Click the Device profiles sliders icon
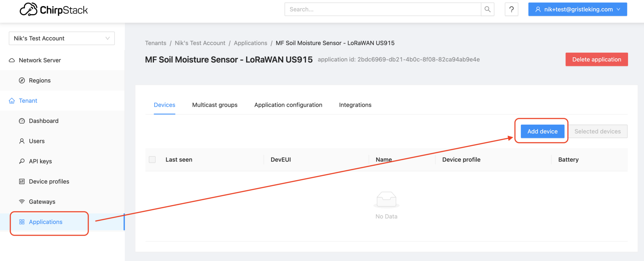This screenshot has height=261, width=644. click(22, 181)
